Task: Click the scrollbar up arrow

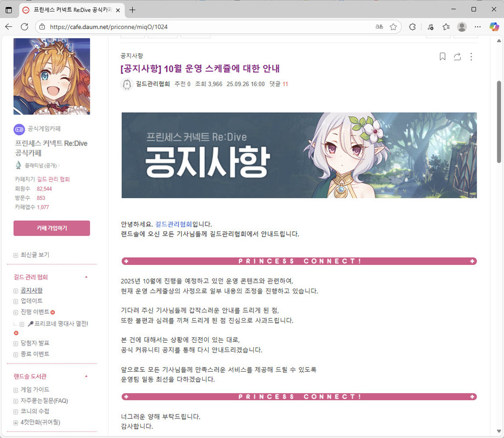Action: click(x=499, y=41)
